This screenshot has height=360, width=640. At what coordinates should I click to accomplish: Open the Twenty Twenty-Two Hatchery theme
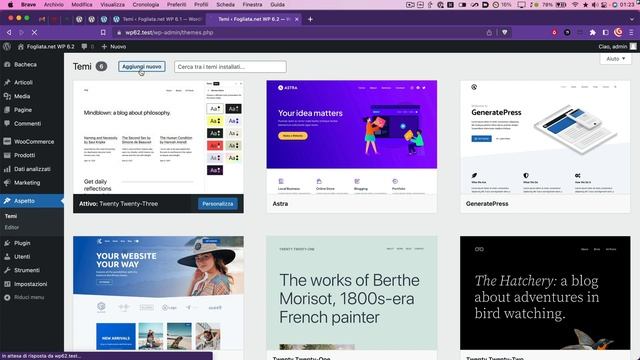[545, 293]
